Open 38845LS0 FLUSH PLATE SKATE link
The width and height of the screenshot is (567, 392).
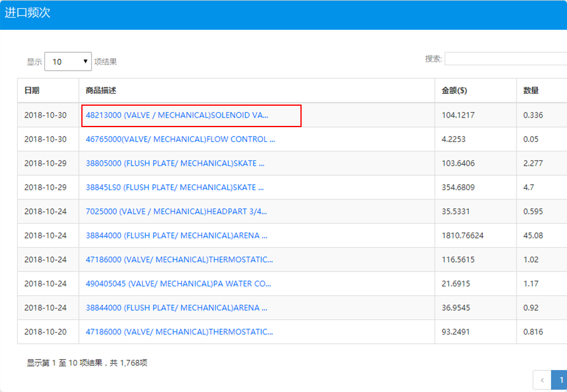(175, 187)
